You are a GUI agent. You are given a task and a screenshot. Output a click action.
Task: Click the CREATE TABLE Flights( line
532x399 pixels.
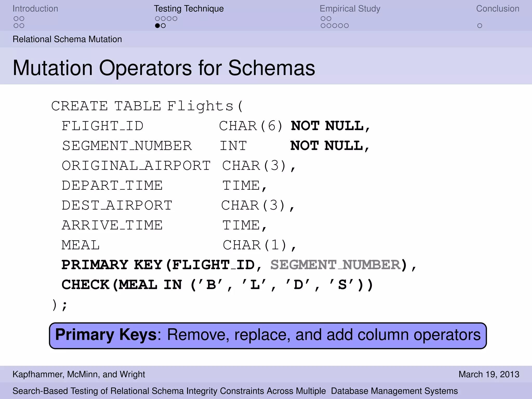147,106
